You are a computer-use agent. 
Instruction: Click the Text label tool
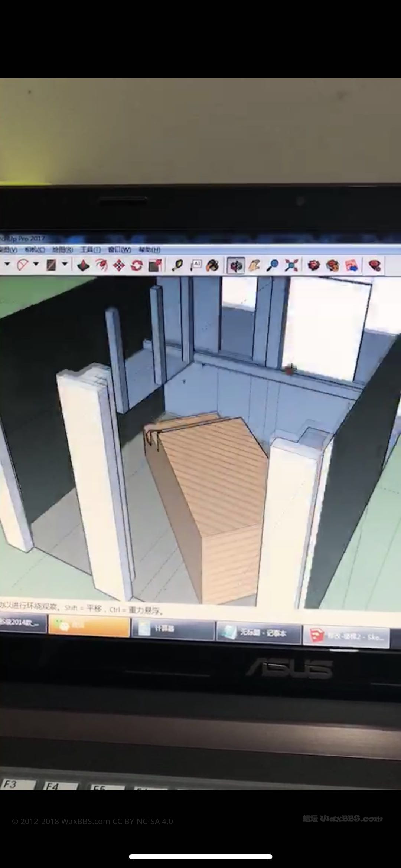click(x=196, y=265)
